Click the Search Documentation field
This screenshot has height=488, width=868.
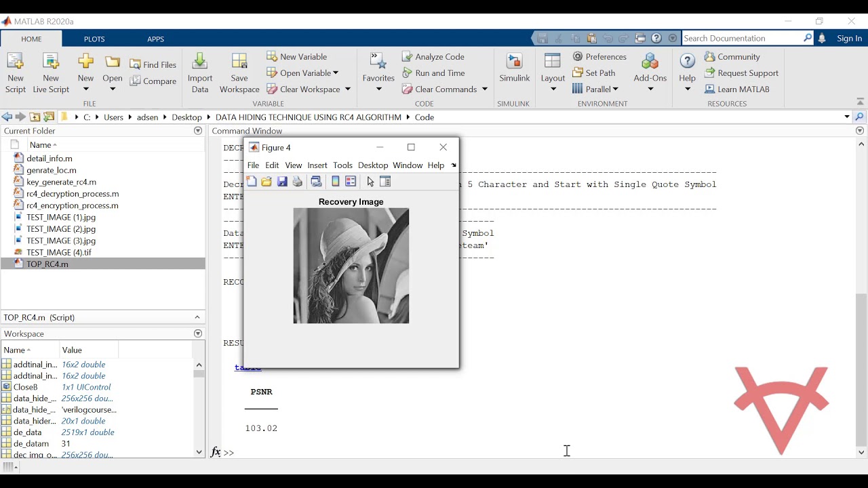click(x=743, y=38)
